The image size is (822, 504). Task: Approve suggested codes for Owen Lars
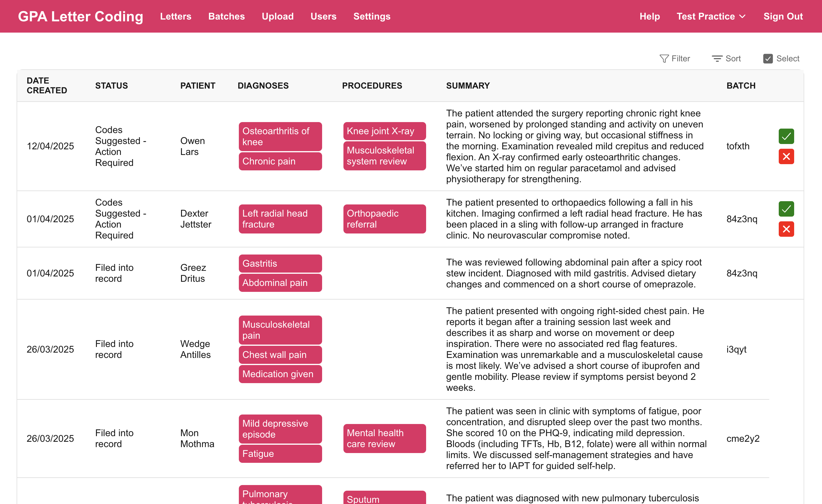click(786, 136)
